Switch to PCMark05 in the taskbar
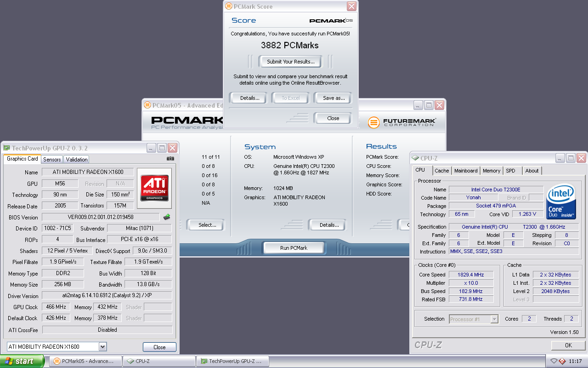This screenshot has width=588, height=368. click(x=85, y=361)
